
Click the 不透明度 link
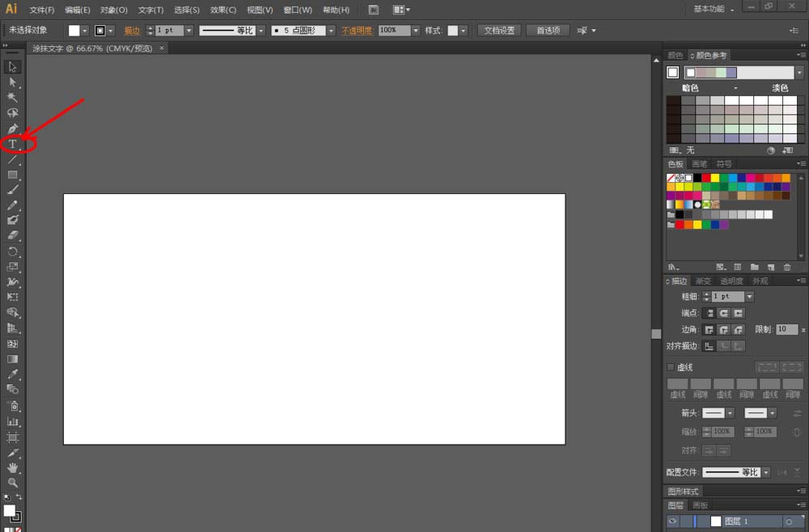tap(357, 31)
